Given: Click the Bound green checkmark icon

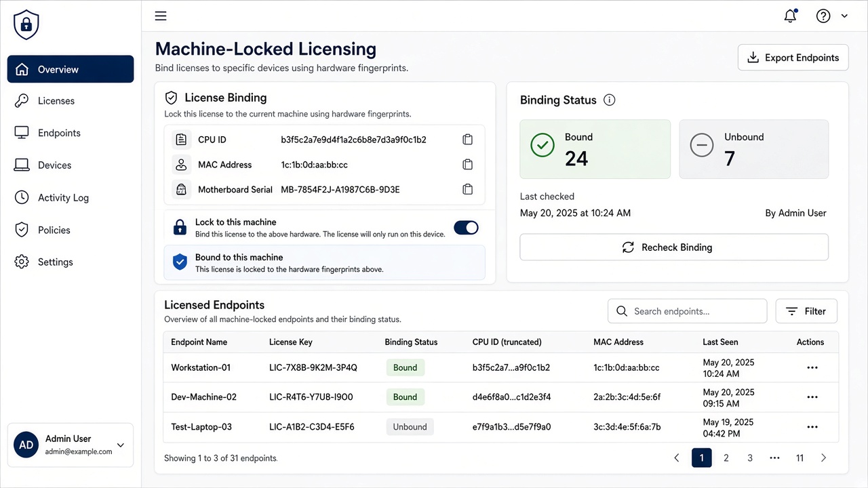Looking at the screenshot, I should (542, 145).
